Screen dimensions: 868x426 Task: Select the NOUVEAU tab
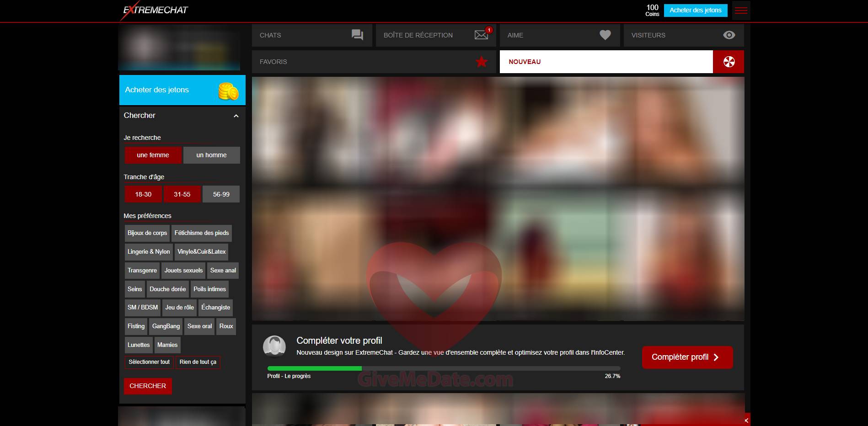pyautogui.click(x=606, y=62)
